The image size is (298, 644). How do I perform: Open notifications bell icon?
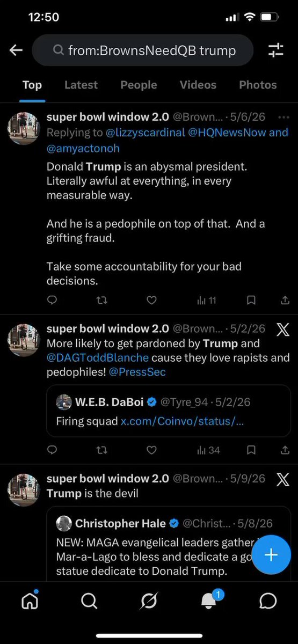(209, 600)
